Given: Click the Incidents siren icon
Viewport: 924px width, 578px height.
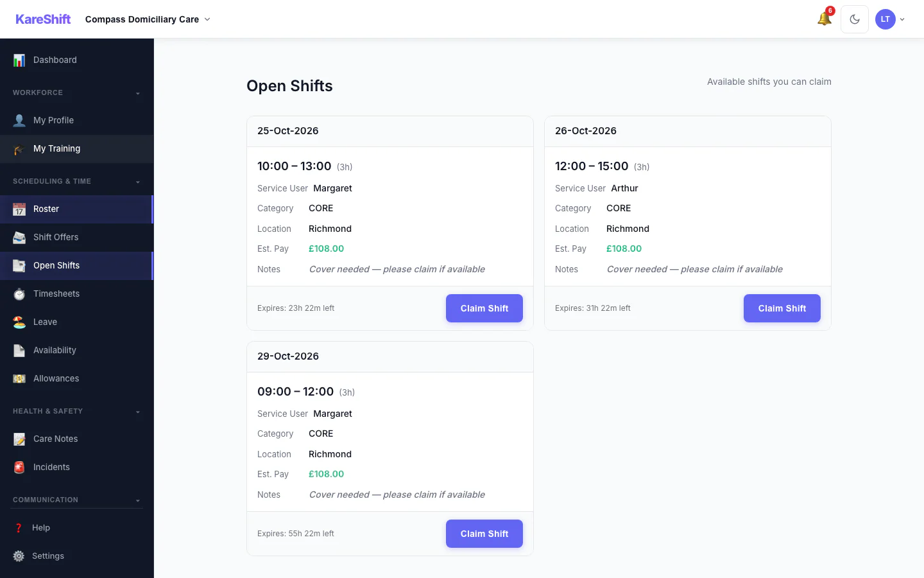Looking at the screenshot, I should [19, 467].
